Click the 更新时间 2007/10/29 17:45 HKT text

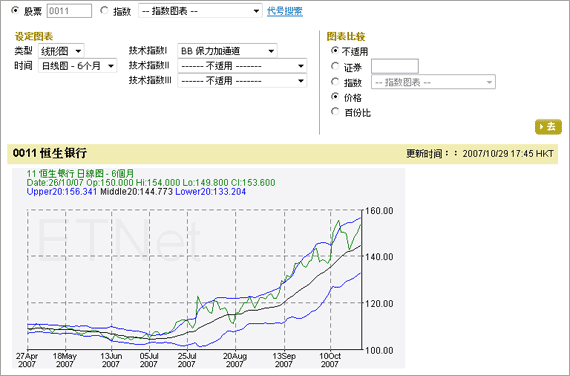479,153
